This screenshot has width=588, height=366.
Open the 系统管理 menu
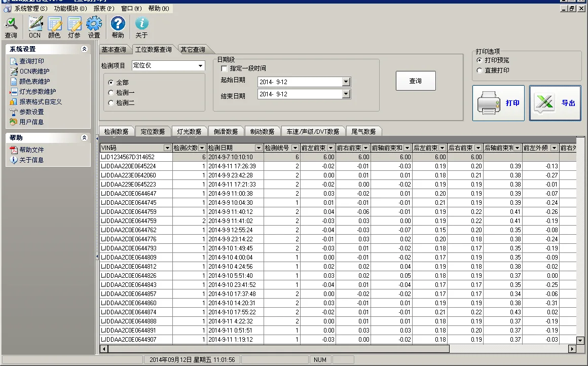point(31,8)
